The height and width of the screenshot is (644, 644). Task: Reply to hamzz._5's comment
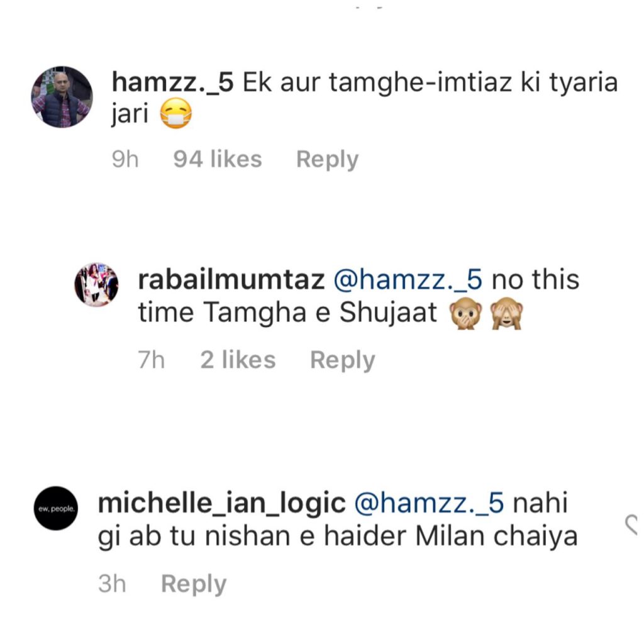click(x=327, y=160)
